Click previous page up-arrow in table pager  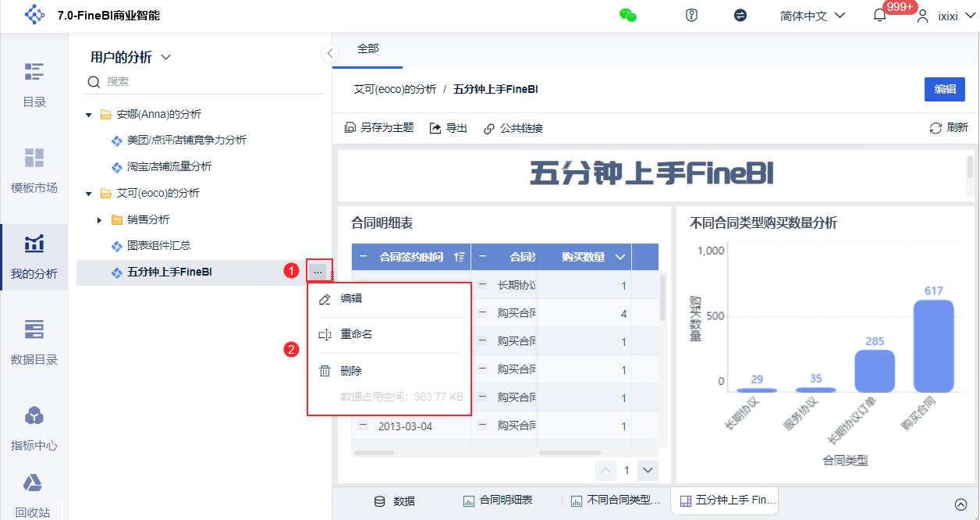coord(606,470)
